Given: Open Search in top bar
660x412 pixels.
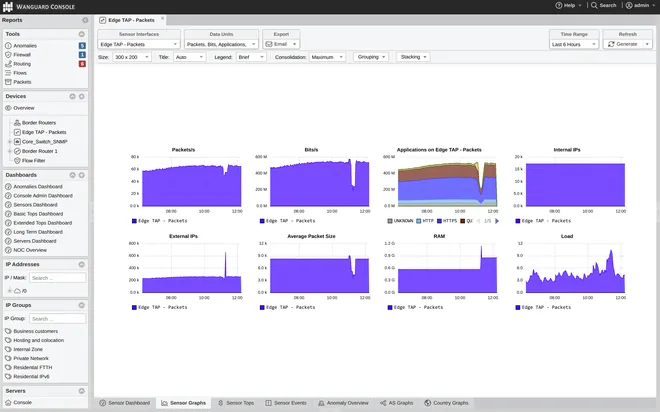Looking at the screenshot, I should (604, 5).
